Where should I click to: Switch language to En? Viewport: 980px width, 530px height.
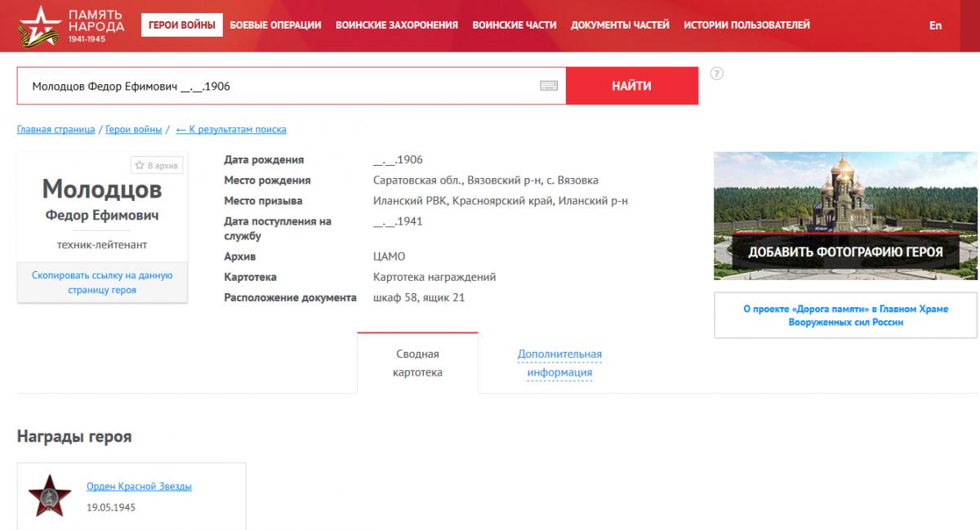coord(935,25)
